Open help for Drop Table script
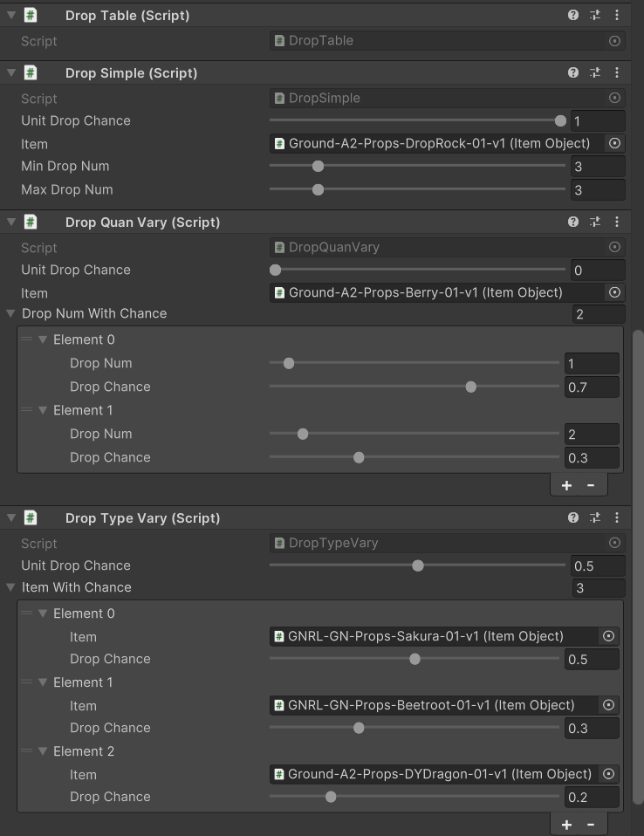Screen dimensions: 644x836 click(573, 15)
